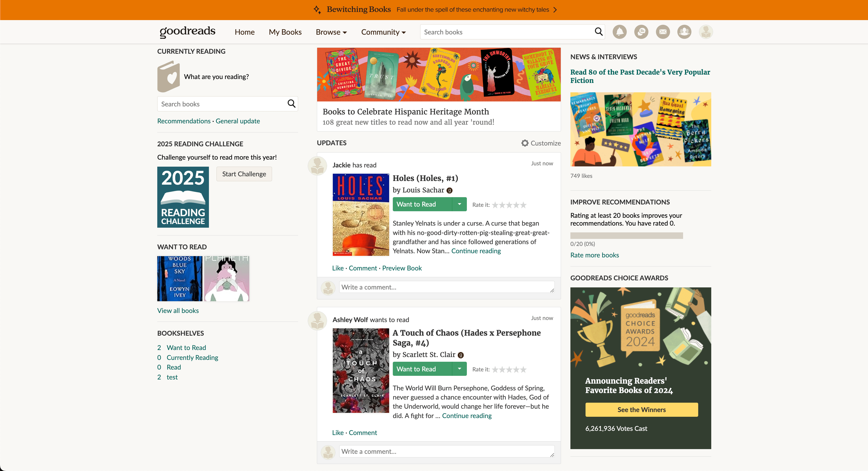868x471 pixels.
Task: Expand the Browse dropdown menu
Action: click(x=331, y=32)
